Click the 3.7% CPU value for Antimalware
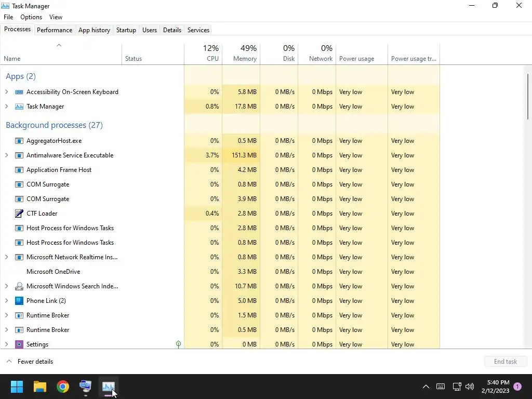The height and width of the screenshot is (399, 532). pyautogui.click(x=212, y=155)
